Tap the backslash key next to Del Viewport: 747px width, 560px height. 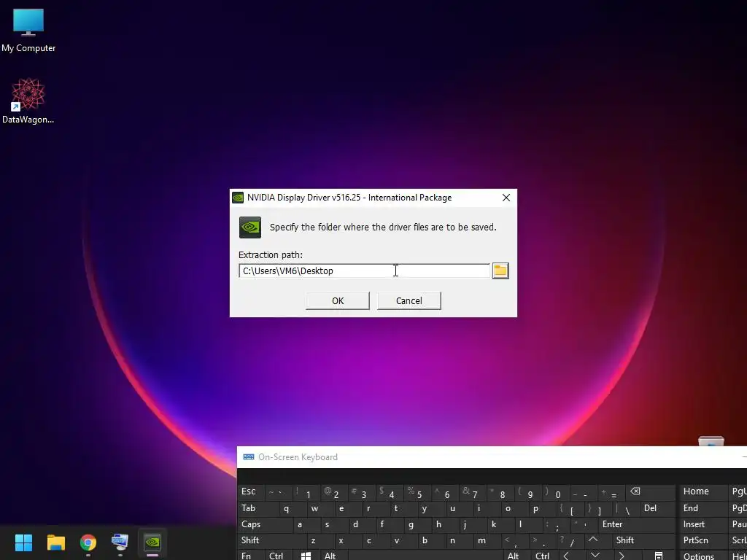click(x=624, y=508)
